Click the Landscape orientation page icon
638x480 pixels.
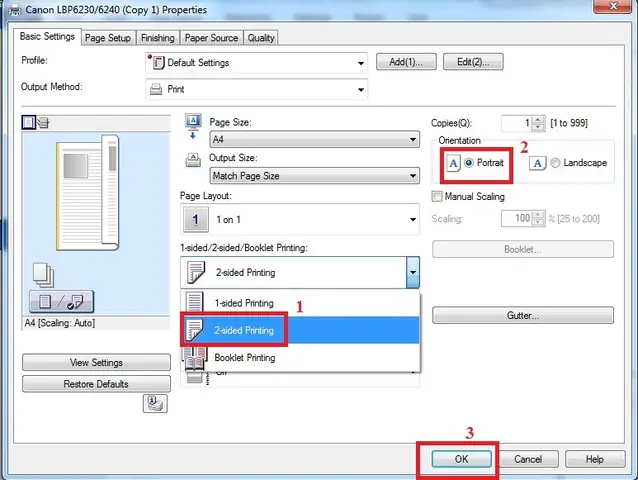(x=537, y=164)
